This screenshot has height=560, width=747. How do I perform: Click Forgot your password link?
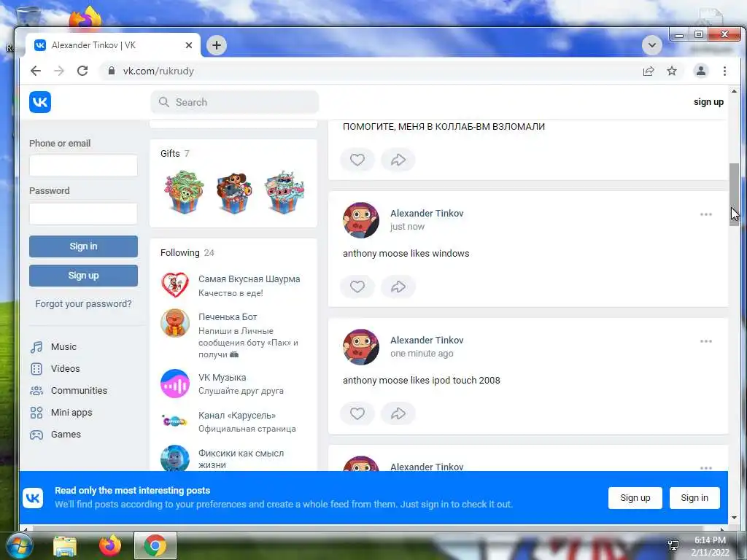pyautogui.click(x=83, y=304)
